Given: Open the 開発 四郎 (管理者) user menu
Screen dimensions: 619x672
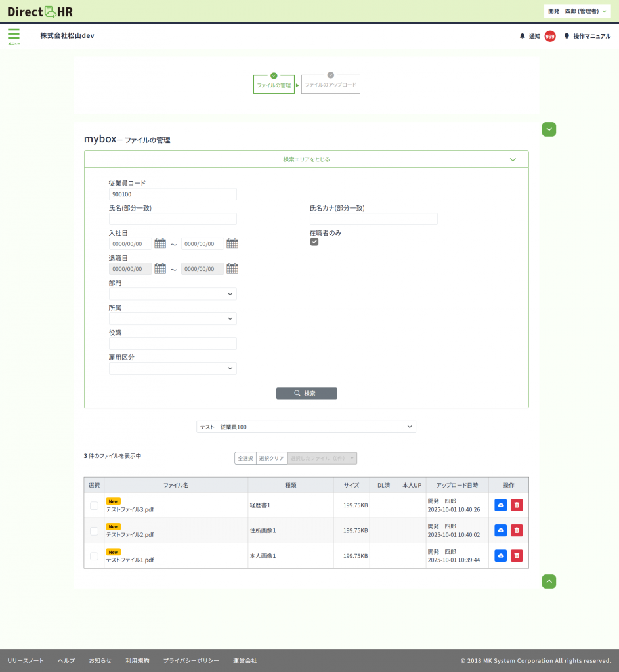Looking at the screenshot, I should click(x=578, y=11).
